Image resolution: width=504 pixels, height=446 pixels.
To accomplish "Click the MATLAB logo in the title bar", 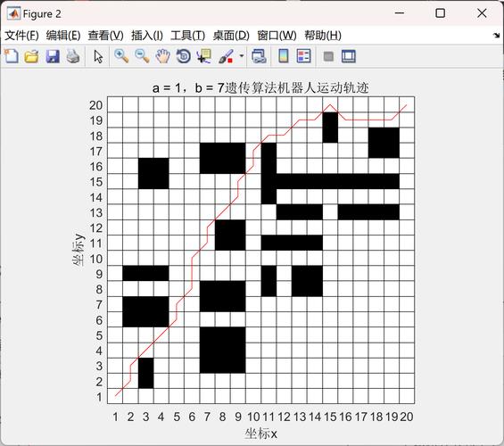I will pyautogui.click(x=13, y=13).
